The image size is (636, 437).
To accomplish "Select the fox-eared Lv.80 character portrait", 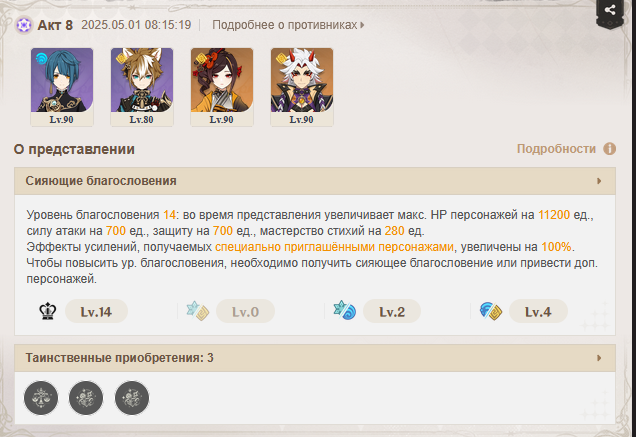I will click(x=142, y=87).
